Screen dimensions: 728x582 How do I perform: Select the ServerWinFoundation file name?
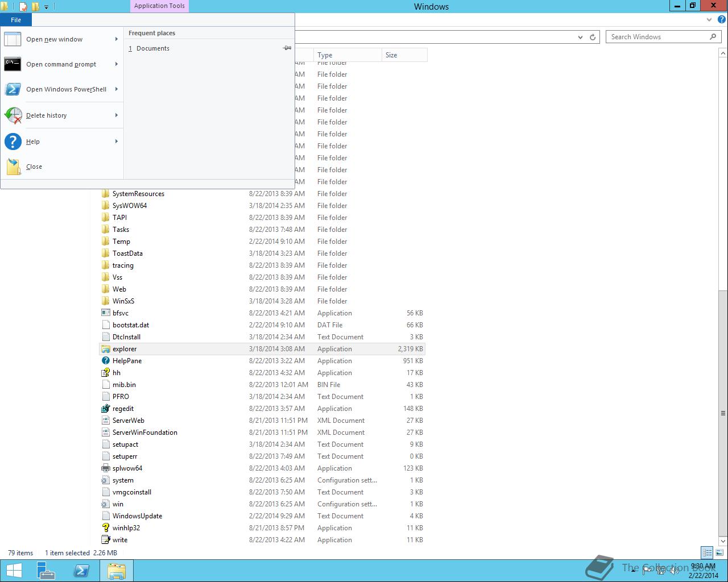145,433
